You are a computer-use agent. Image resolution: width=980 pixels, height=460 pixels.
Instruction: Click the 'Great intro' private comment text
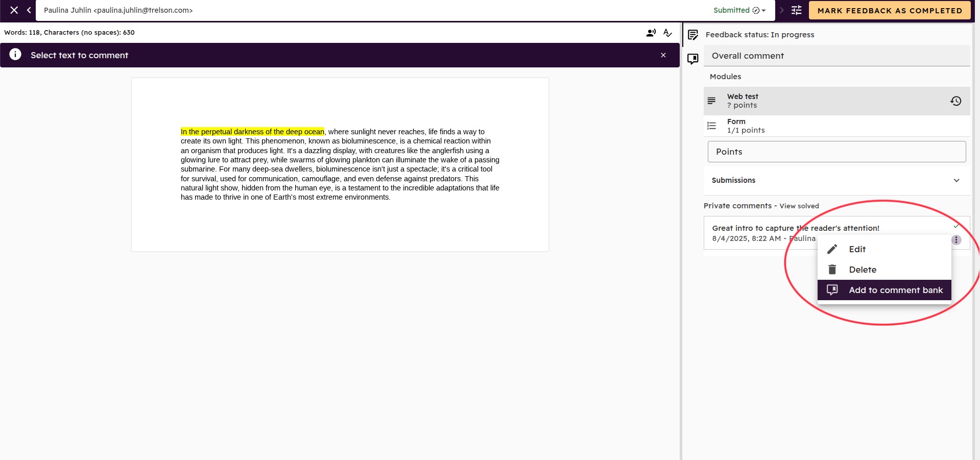[795, 228]
